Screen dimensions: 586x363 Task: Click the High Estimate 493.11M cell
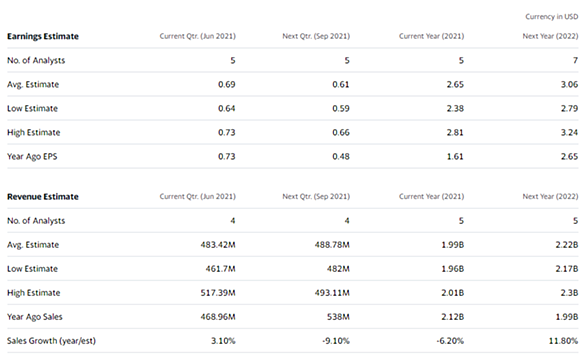click(332, 293)
